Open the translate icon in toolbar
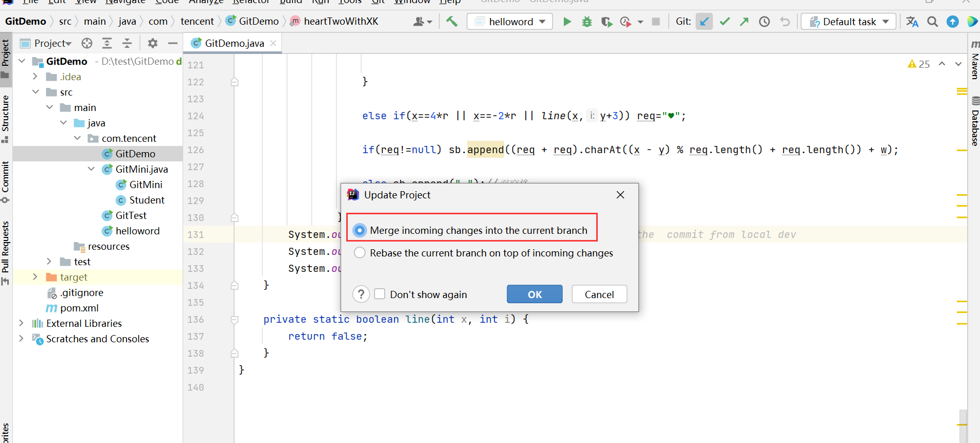This screenshot has height=443, width=980. click(913, 22)
